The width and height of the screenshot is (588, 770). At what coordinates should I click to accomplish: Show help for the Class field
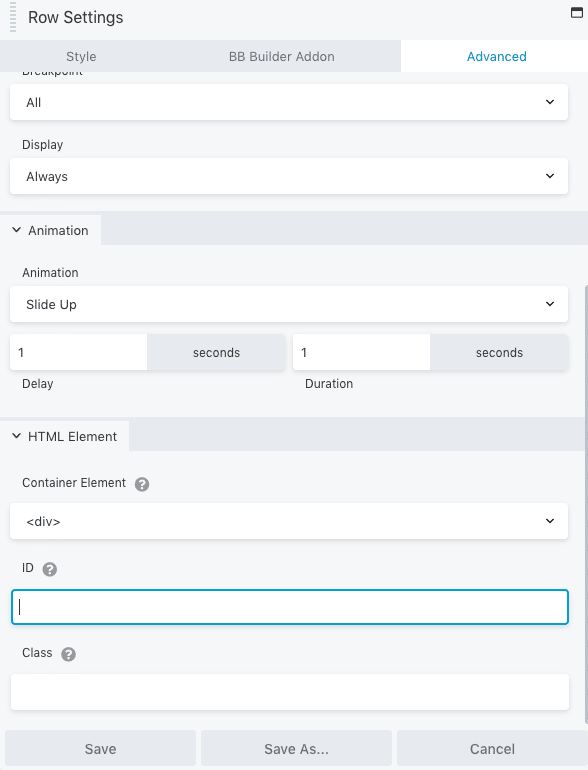coord(68,654)
